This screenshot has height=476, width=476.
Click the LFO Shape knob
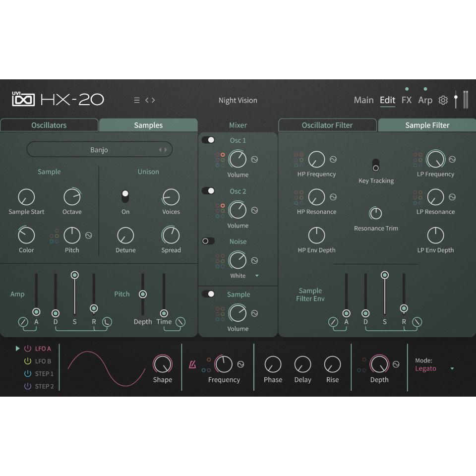click(163, 364)
